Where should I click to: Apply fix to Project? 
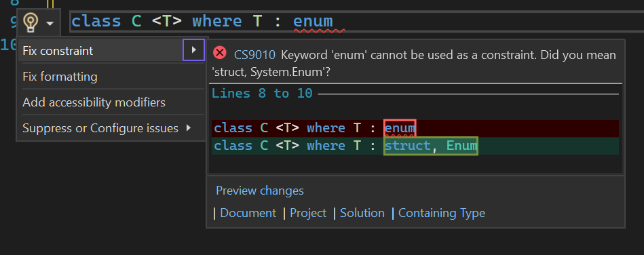308,213
